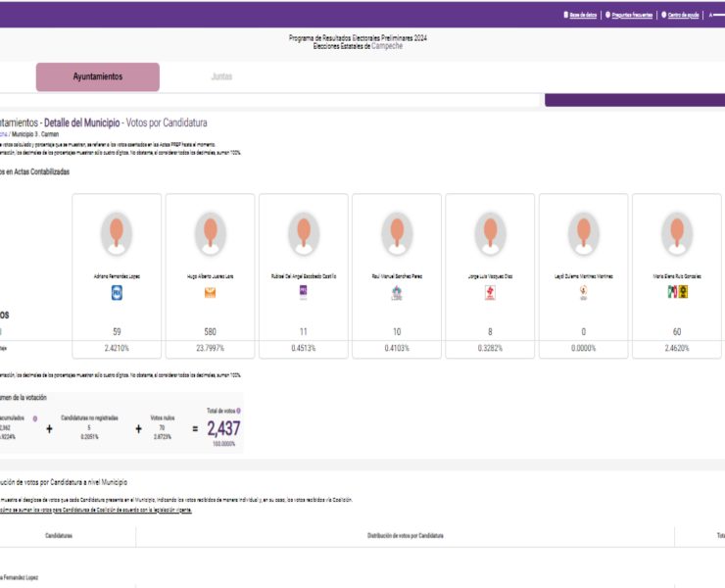This screenshot has width=725, height=588.
Task: Open the Ayuntamientos tab
Action: pyautogui.click(x=98, y=76)
